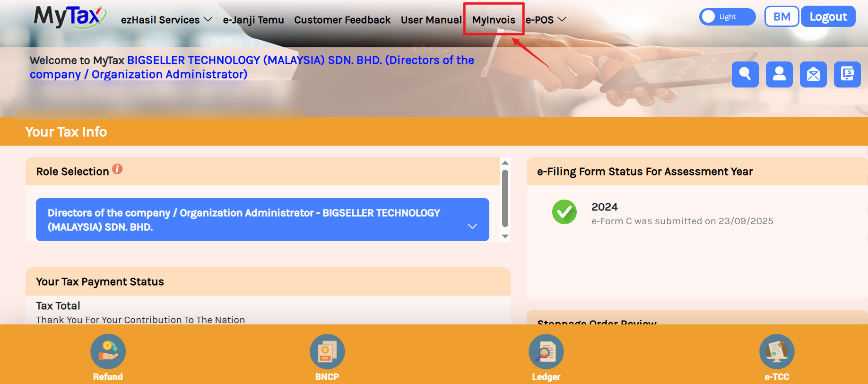The image size is (868, 384).
Task: Click the scroll down arrow in Role Selection
Action: [x=505, y=236]
